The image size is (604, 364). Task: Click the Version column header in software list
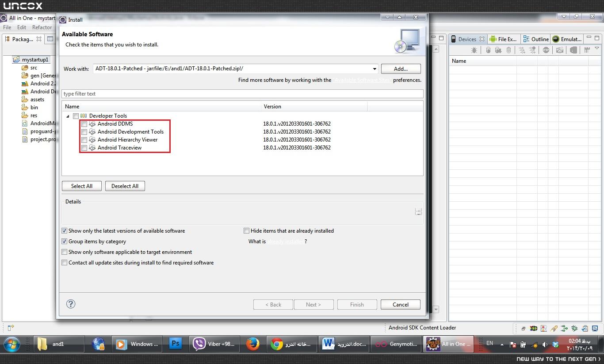(x=314, y=107)
